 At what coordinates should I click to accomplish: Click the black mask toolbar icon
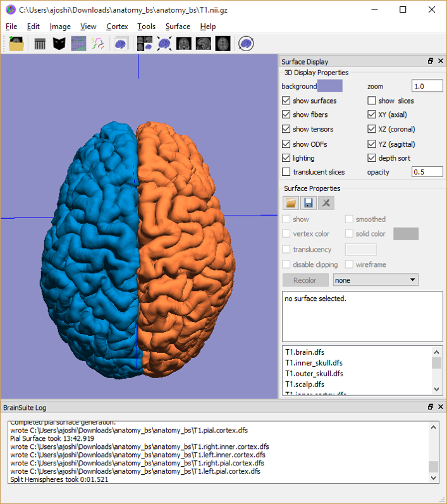[59, 44]
